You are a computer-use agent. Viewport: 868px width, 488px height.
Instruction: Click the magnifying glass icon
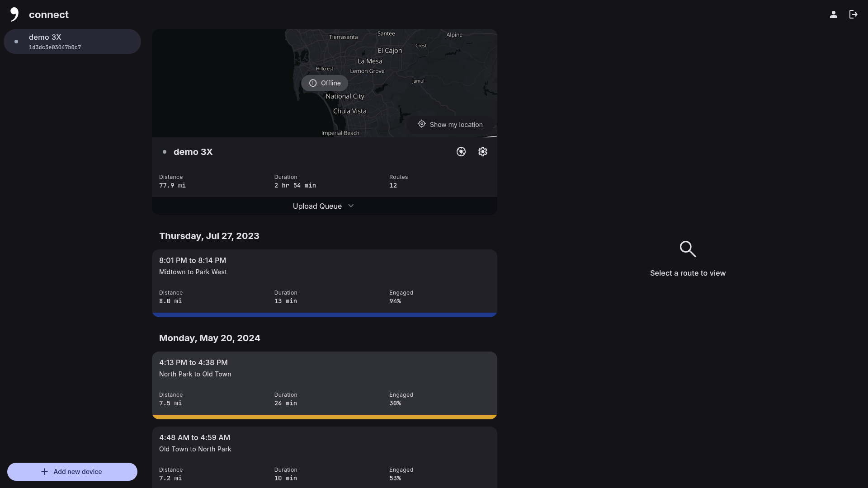point(688,249)
